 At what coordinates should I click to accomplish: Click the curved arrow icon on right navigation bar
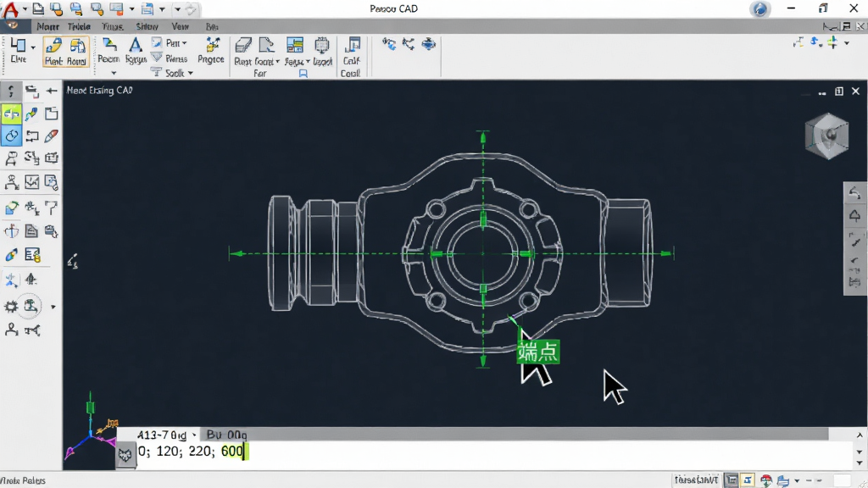854,194
